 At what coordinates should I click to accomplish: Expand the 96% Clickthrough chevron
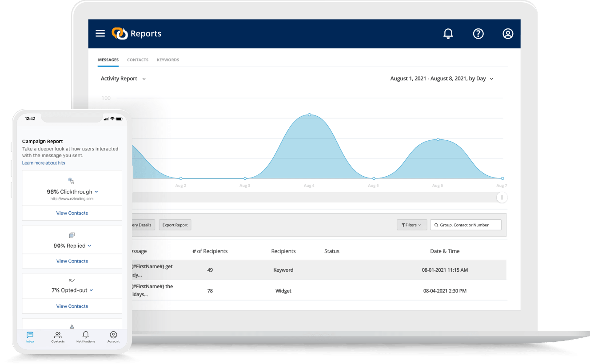click(96, 192)
